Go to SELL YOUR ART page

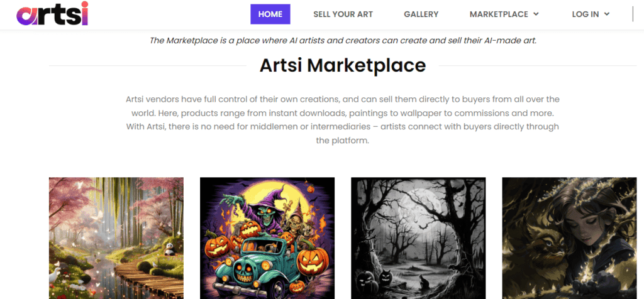click(x=343, y=14)
